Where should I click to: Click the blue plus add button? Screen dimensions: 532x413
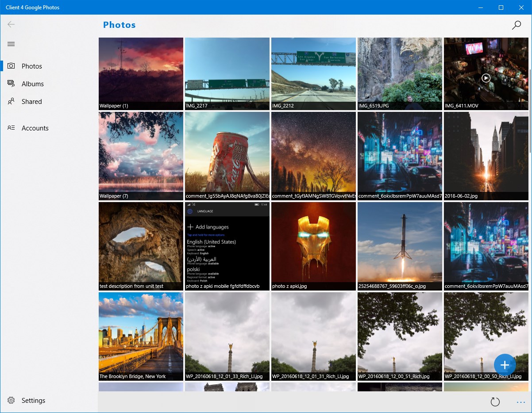(x=505, y=365)
